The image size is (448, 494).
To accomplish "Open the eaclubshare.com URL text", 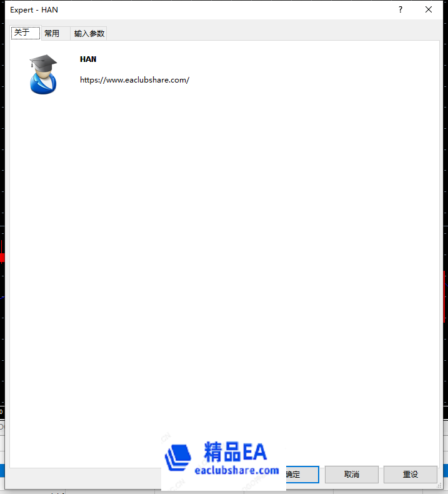I will [134, 80].
